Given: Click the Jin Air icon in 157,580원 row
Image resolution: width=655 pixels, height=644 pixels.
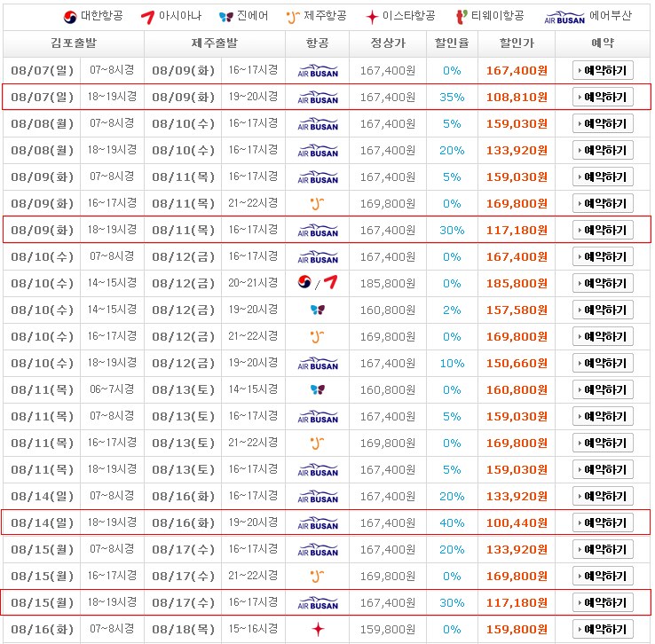Looking at the screenshot, I should click(x=318, y=310).
